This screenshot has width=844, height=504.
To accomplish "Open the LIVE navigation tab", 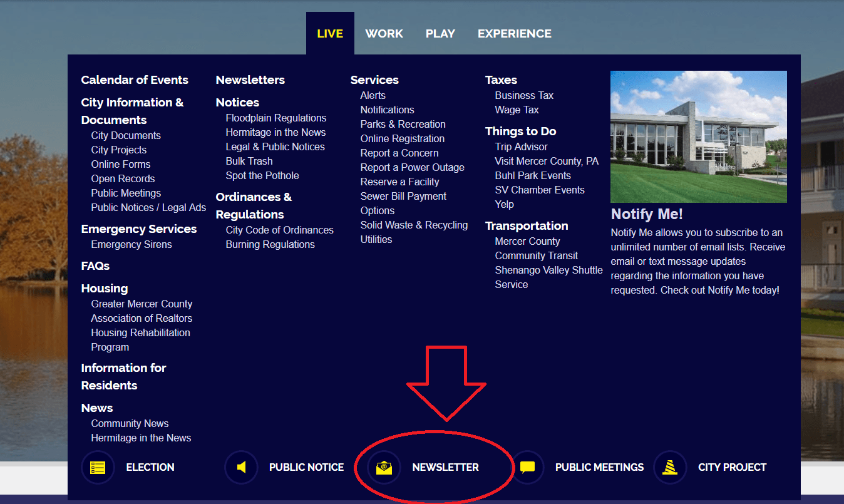I will (x=330, y=34).
